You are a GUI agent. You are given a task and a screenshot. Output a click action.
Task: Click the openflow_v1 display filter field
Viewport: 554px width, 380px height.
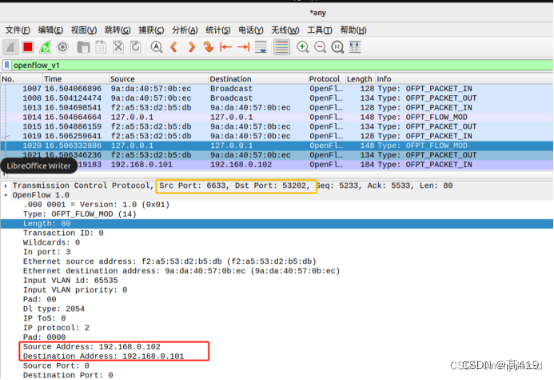pos(282,65)
